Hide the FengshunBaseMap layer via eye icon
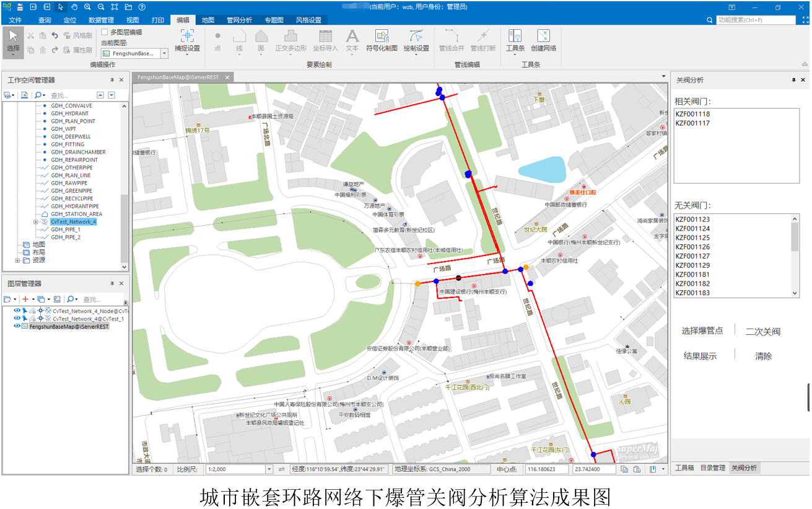This screenshot has width=812, height=509. 17,326
